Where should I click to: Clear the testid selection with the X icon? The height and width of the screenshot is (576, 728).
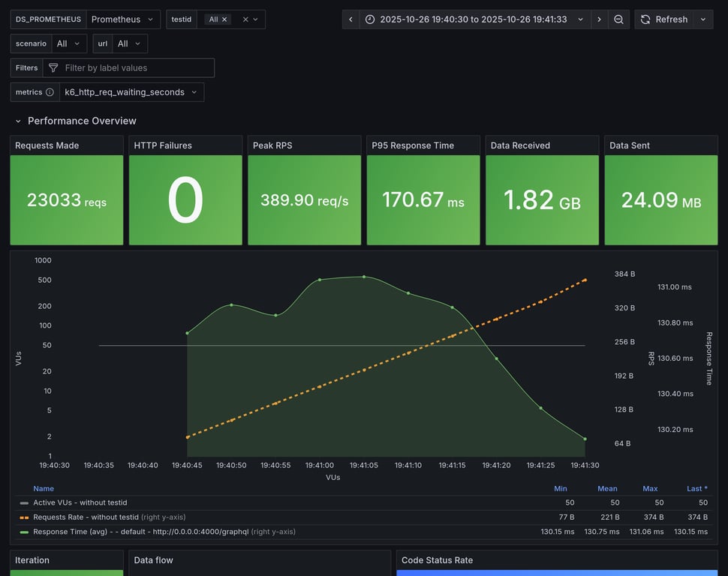coord(245,19)
